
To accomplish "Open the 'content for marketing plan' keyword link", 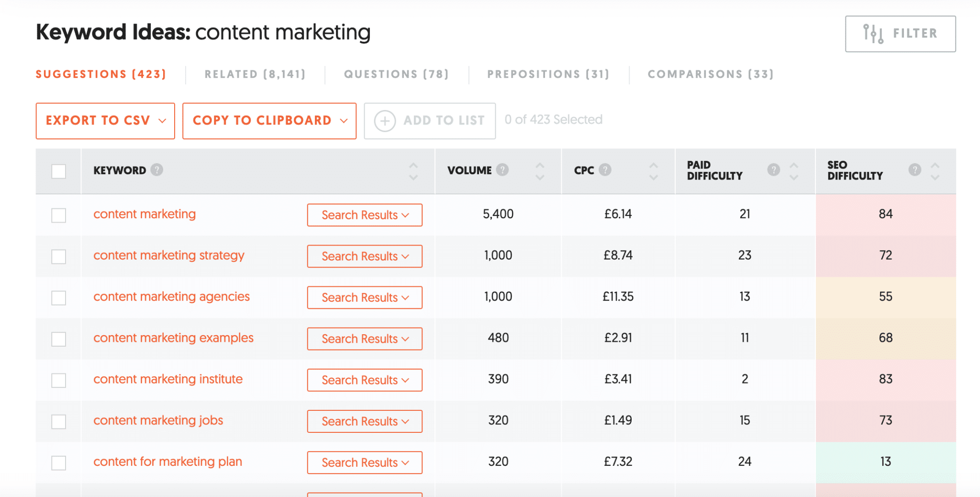I will (x=168, y=462).
